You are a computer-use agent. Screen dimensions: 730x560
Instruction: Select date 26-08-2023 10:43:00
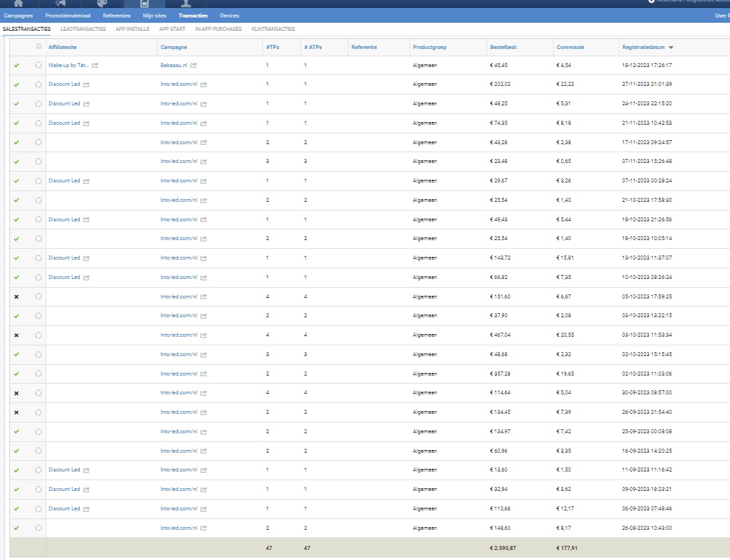pyautogui.click(x=647, y=528)
